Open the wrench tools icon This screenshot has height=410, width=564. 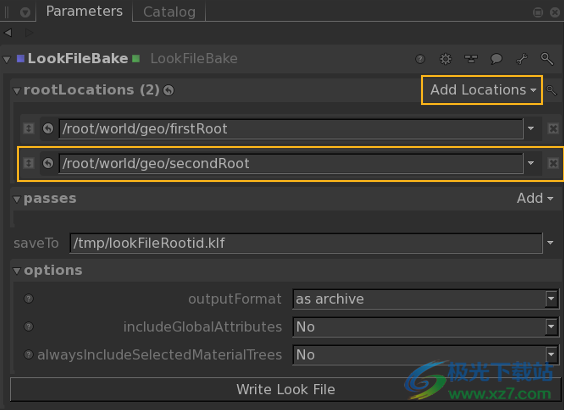tap(522, 59)
